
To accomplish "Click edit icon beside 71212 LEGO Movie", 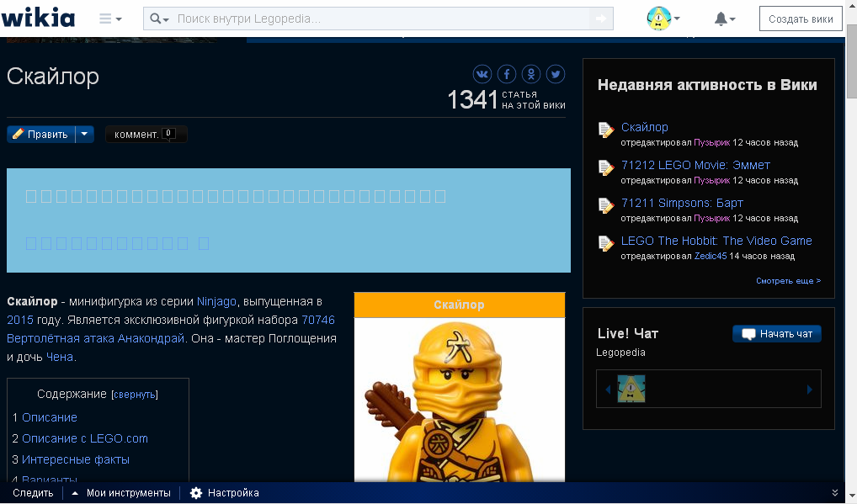I will coord(605,167).
